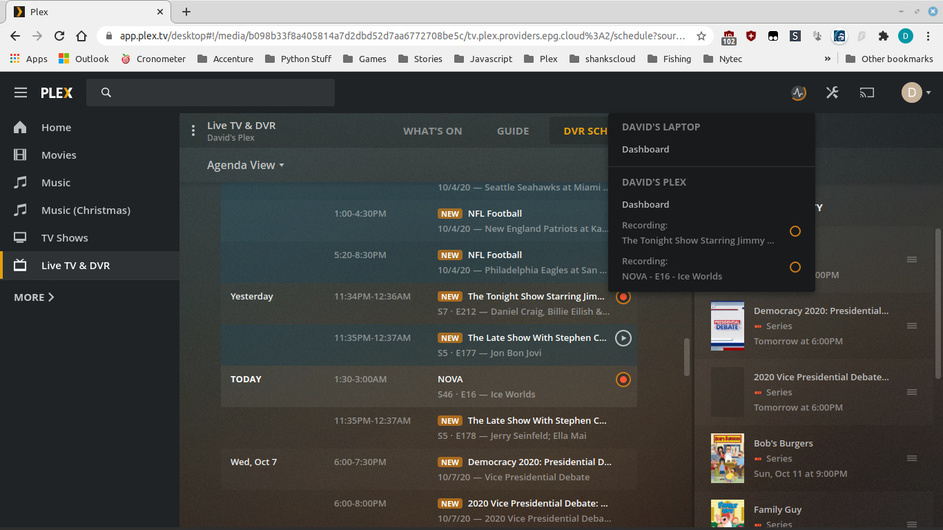Click the Cast to player icon

tap(867, 93)
